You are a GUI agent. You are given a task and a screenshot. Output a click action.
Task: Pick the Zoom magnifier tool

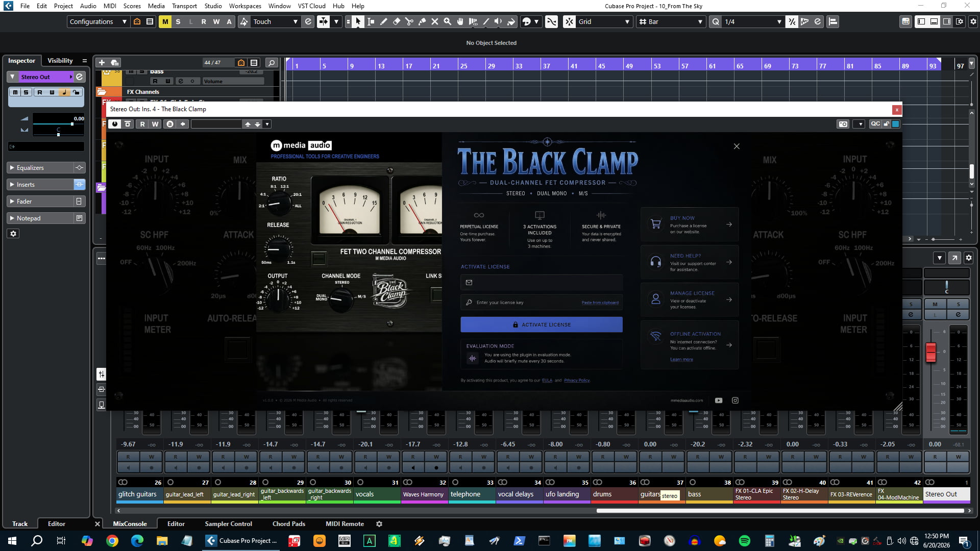(x=447, y=21)
